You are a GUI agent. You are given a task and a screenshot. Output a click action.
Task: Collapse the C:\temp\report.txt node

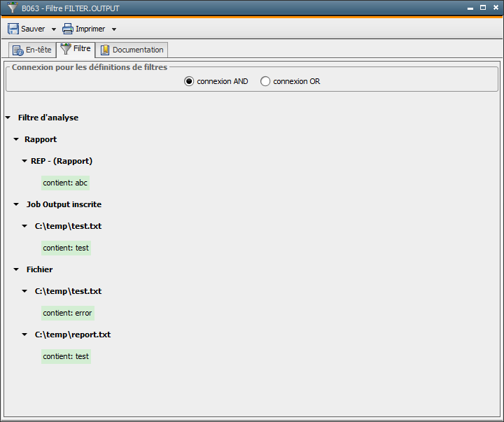[x=24, y=335]
